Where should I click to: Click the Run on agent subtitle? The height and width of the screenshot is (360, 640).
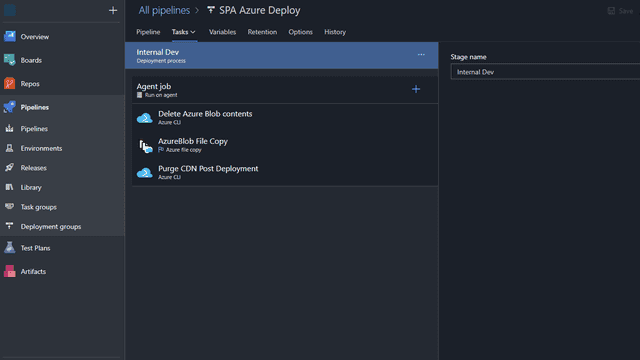pyautogui.click(x=161, y=95)
